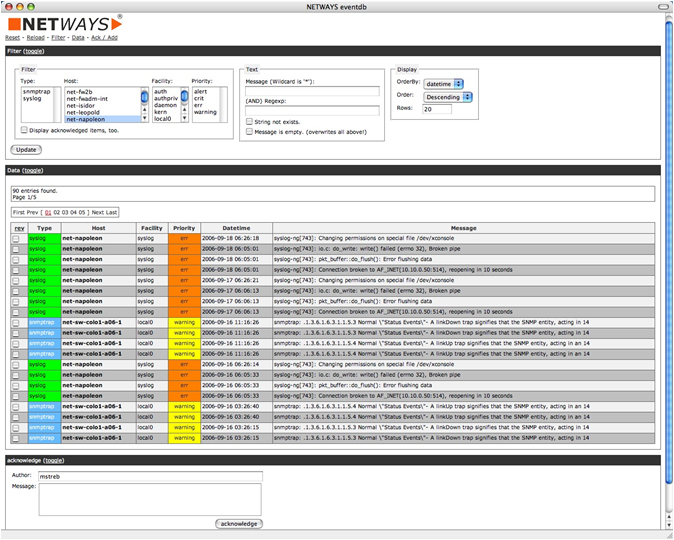Click the Message wildcard input field
Viewport: 674px width, 540px height.
[311, 91]
